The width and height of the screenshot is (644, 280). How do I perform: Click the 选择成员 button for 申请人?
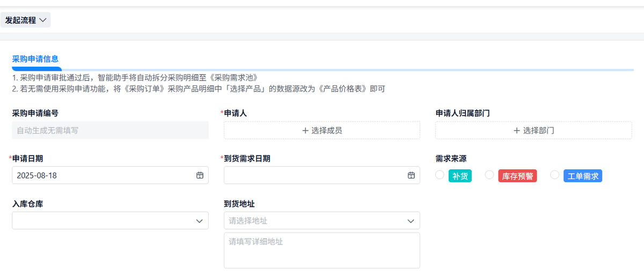(321, 131)
